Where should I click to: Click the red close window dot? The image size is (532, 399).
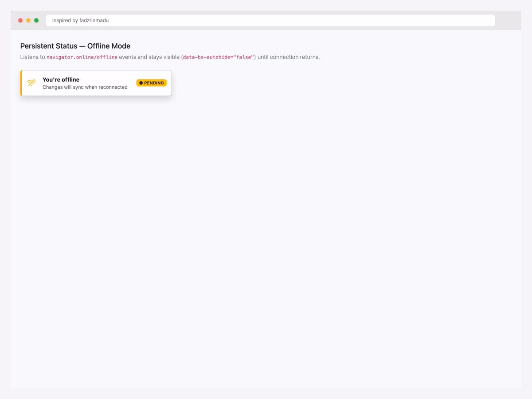[x=20, y=20]
